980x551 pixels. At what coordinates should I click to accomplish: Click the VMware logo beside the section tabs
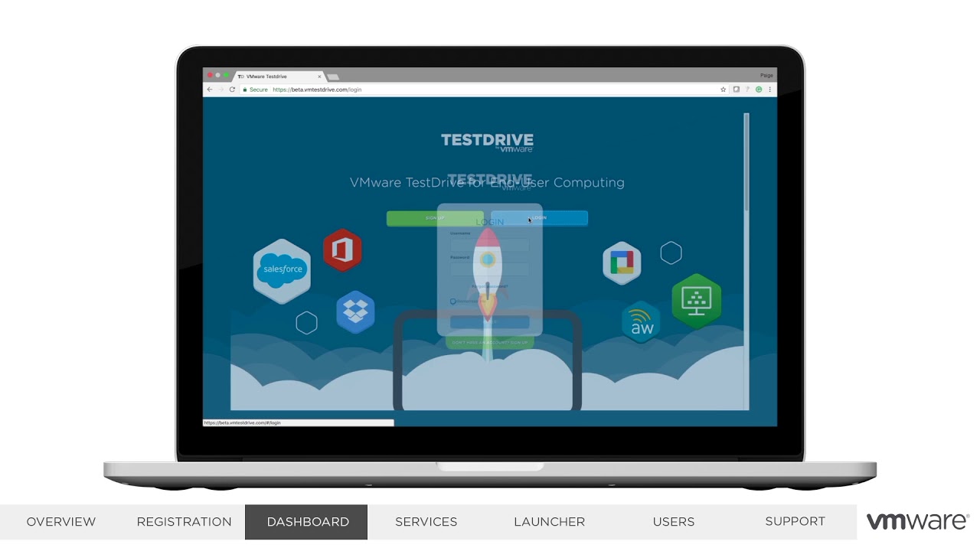tap(918, 522)
